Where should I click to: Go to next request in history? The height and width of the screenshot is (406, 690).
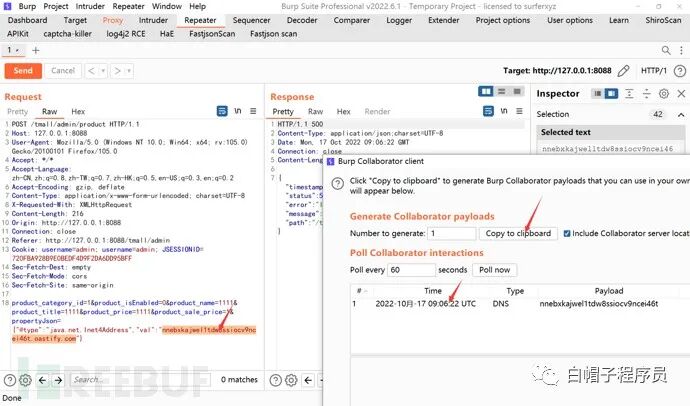(x=117, y=71)
